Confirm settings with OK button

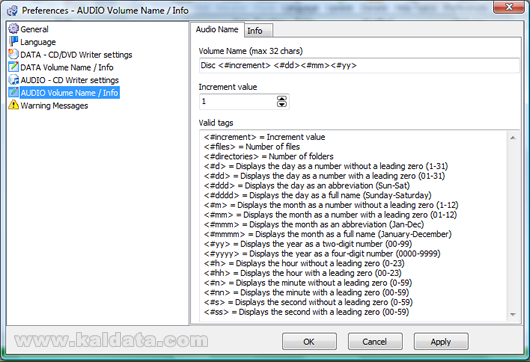(309, 342)
